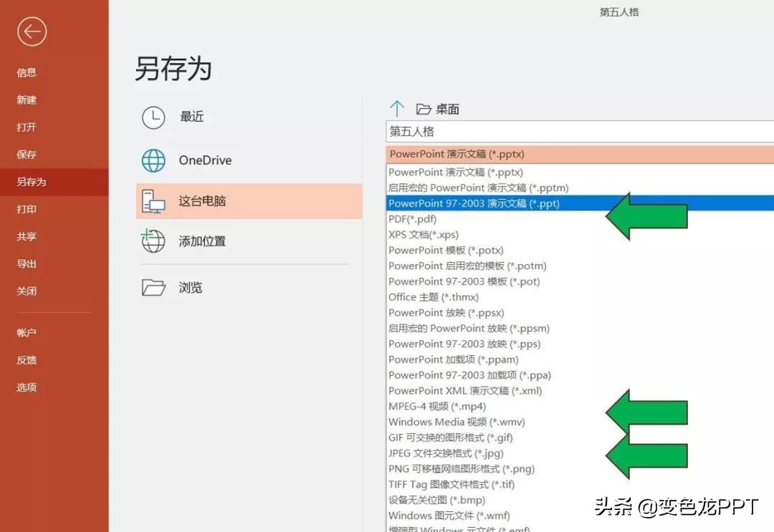Open the 浏览 (Browse) folder icon
Image resolution: width=774 pixels, height=532 pixels.
[x=153, y=287]
